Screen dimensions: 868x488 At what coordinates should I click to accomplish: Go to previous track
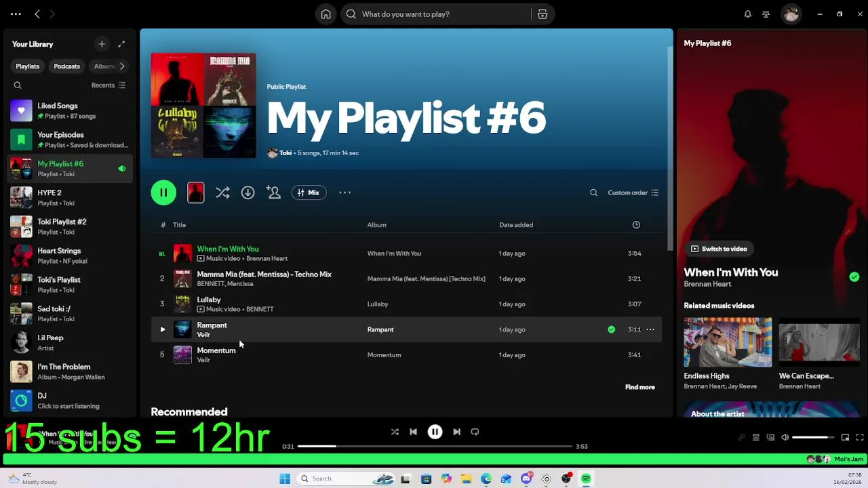[x=413, y=432]
